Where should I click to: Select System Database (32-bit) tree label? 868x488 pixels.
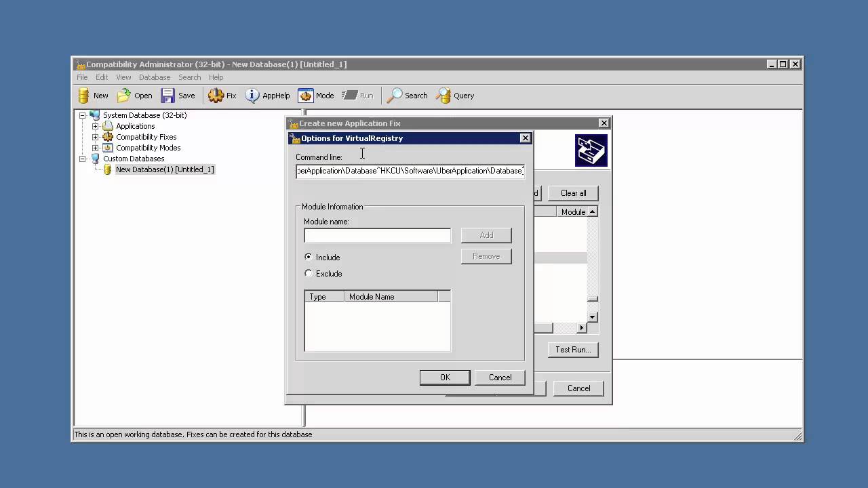coord(144,115)
